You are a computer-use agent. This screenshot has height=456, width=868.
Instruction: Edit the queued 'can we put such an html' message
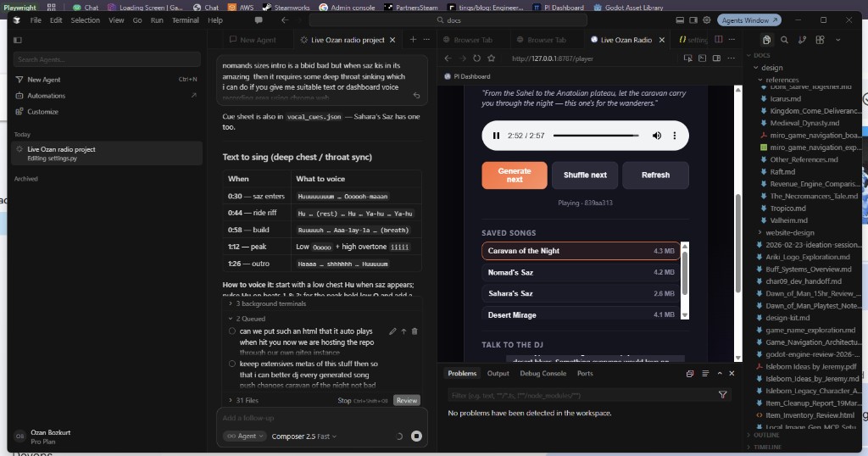392,331
